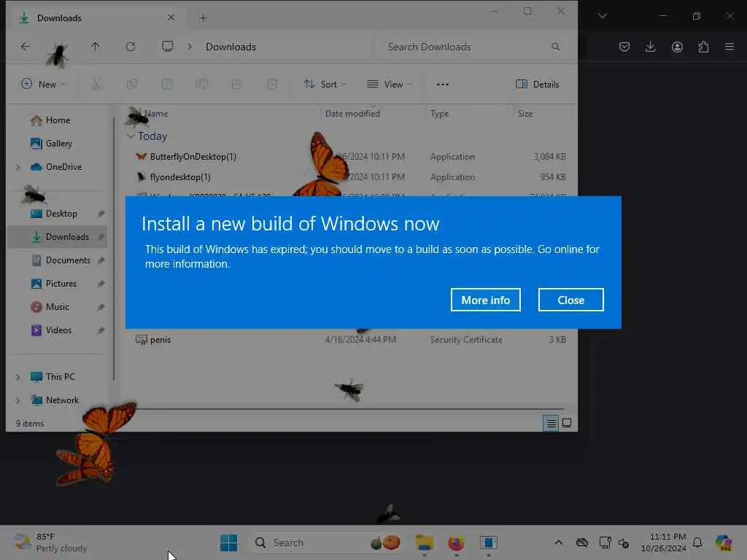
Task: Open the See more ellipsis menu
Action: click(443, 85)
